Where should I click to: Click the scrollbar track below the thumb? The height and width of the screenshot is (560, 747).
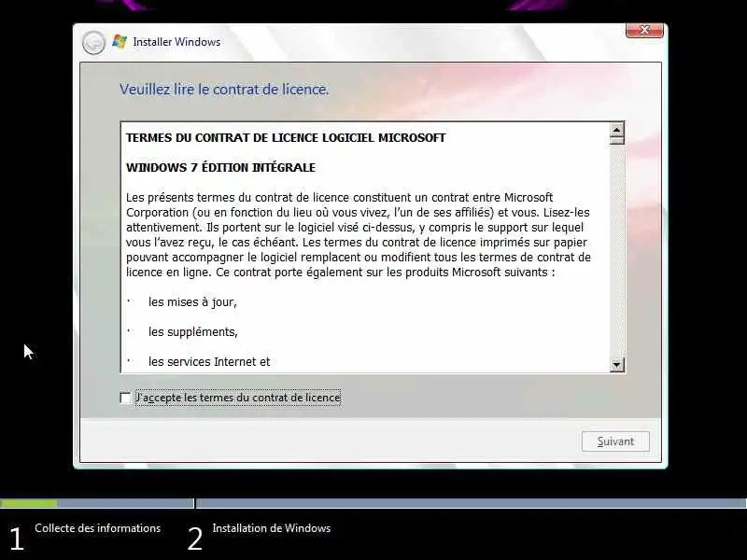point(617,251)
